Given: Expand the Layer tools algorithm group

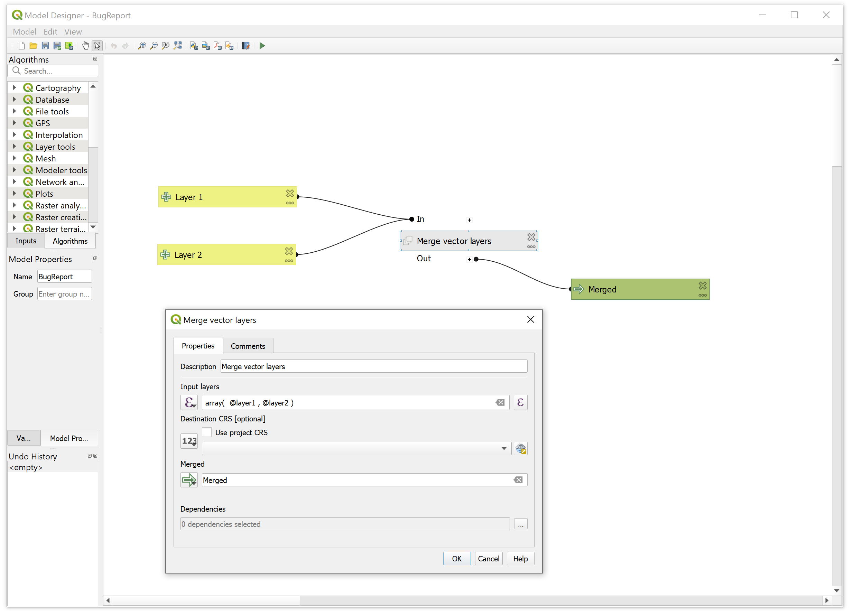Looking at the screenshot, I should click(14, 147).
